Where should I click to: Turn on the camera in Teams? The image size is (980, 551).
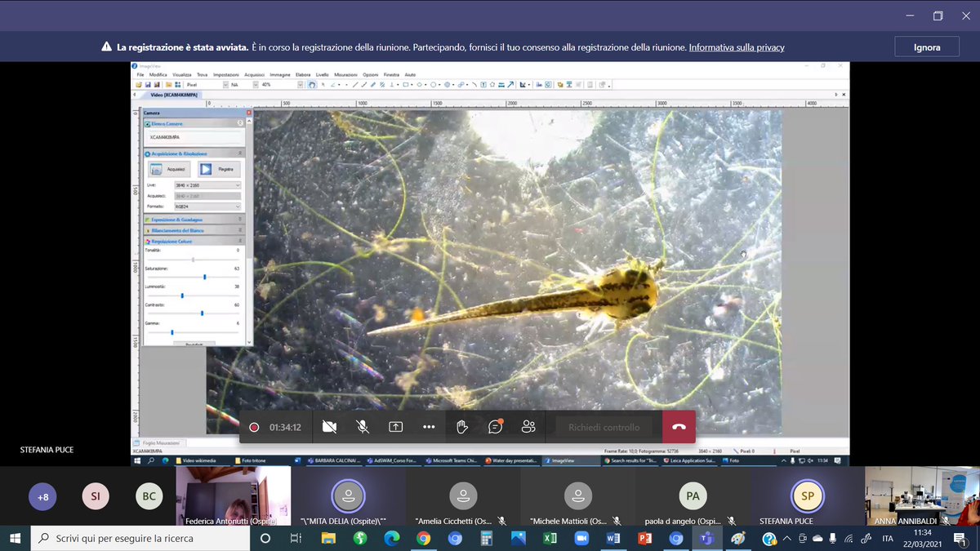(330, 427)
